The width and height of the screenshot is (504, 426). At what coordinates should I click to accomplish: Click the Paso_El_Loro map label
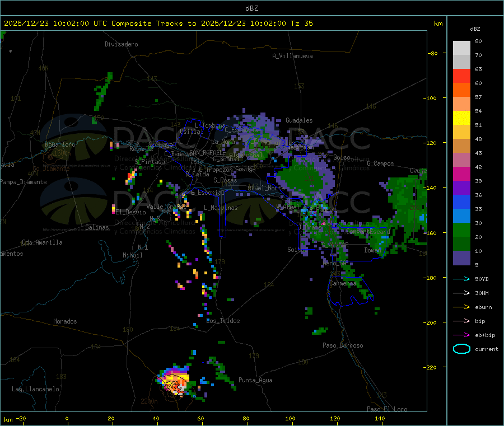[x=387, y=409]
